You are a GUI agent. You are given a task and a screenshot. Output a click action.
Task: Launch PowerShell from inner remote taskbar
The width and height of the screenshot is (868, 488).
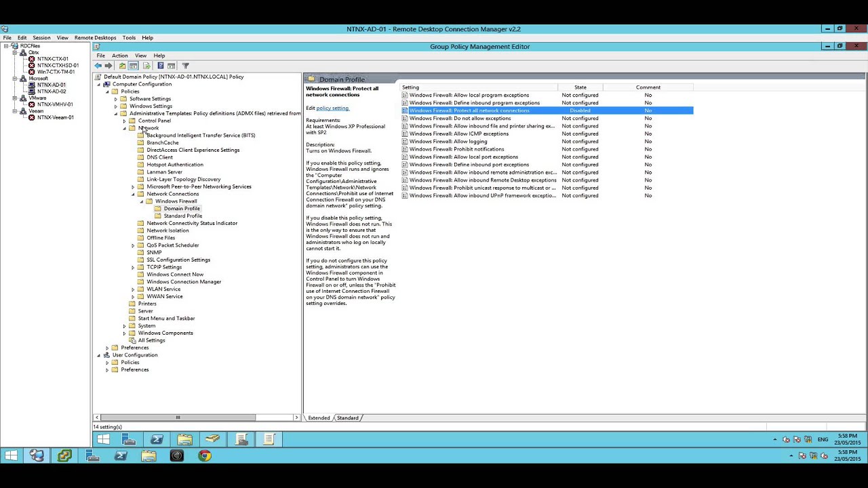click(x=157, y=439)
